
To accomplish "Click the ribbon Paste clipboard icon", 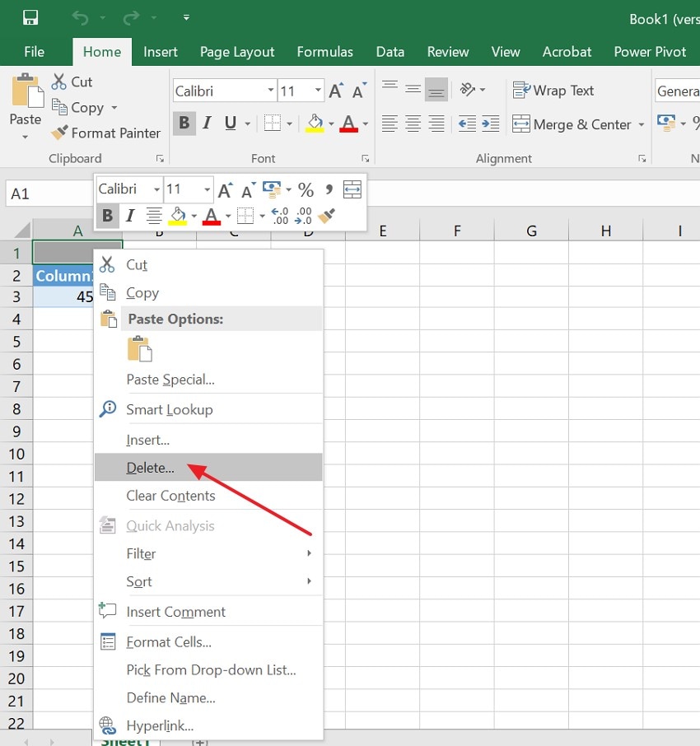I will [x=26, y=91].
